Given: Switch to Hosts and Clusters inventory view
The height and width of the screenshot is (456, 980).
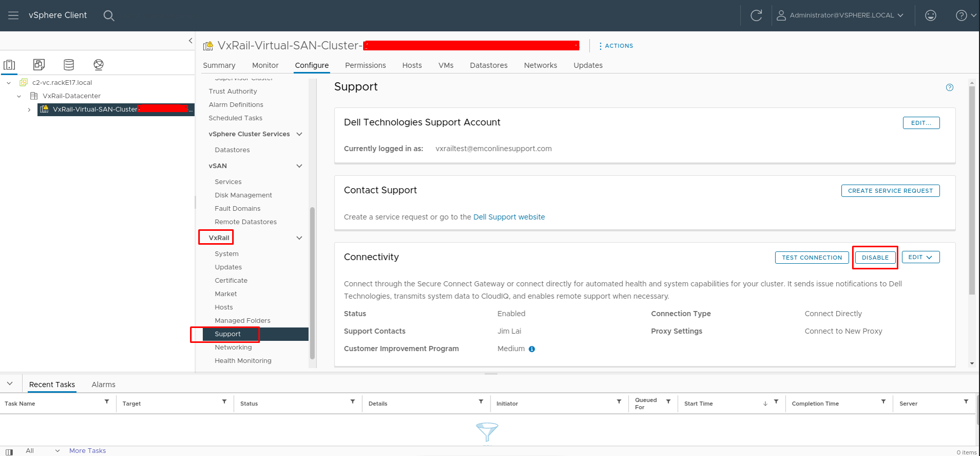Looking at the screenshot, I should pos(9,65).
